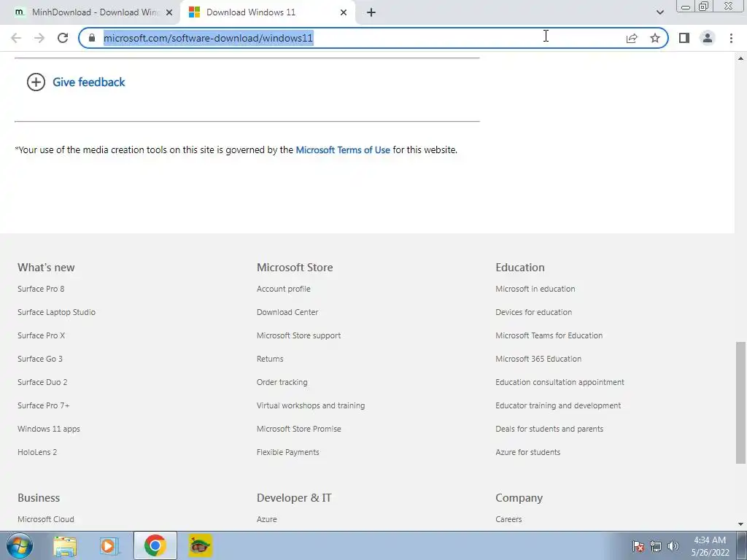Open network tray icon

click(656, 546)
